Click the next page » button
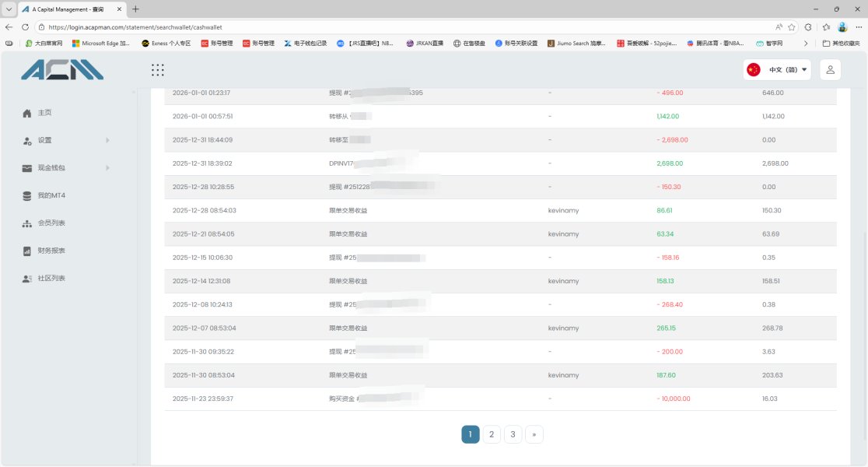This screenshot has width=868, height=467. pyautogui.click(x=534, y=434)
